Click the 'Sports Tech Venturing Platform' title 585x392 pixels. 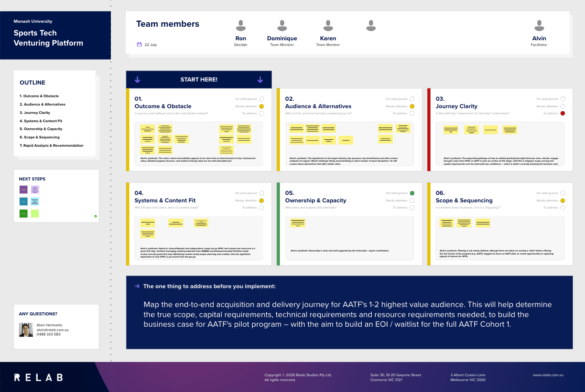point(48,38)
